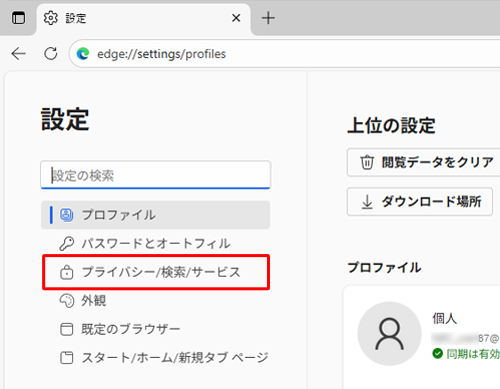Click the 個人 profile name
500x389 pixels.
(444, 318)
